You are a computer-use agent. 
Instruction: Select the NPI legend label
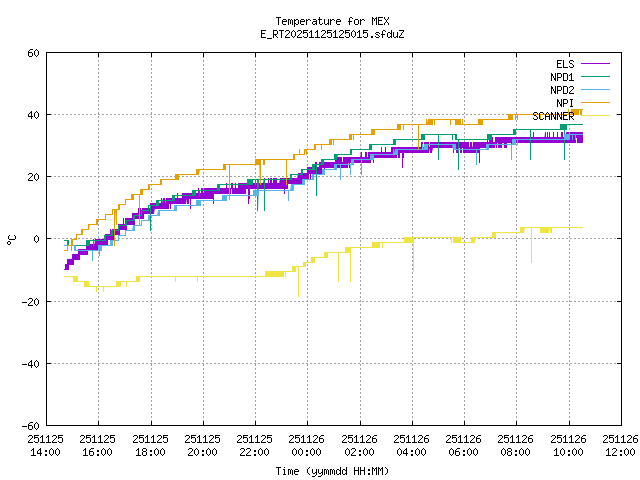pyautogui.click(x=565, y=103)
